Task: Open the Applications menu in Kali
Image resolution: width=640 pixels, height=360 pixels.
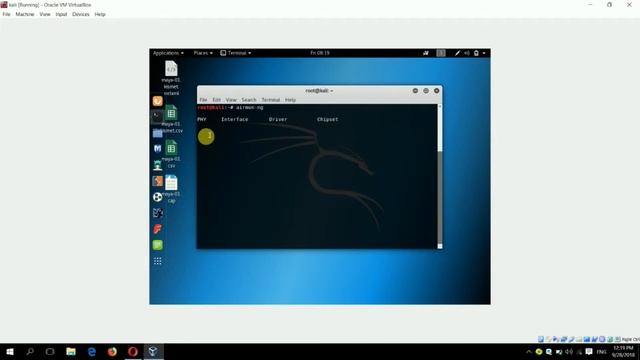Action: point(168,53)
